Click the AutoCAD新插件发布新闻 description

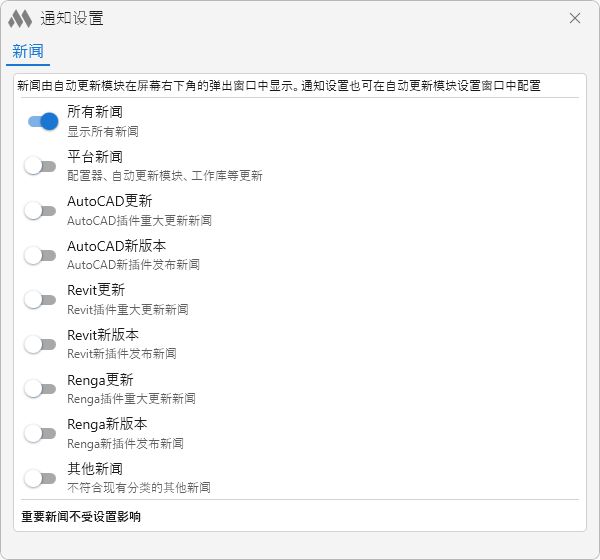click(x=133, y=265)
